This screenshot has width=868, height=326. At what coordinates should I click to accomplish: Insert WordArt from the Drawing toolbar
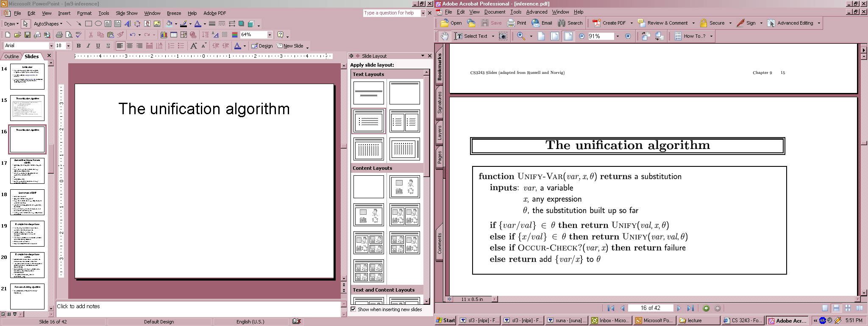[127, 24]
